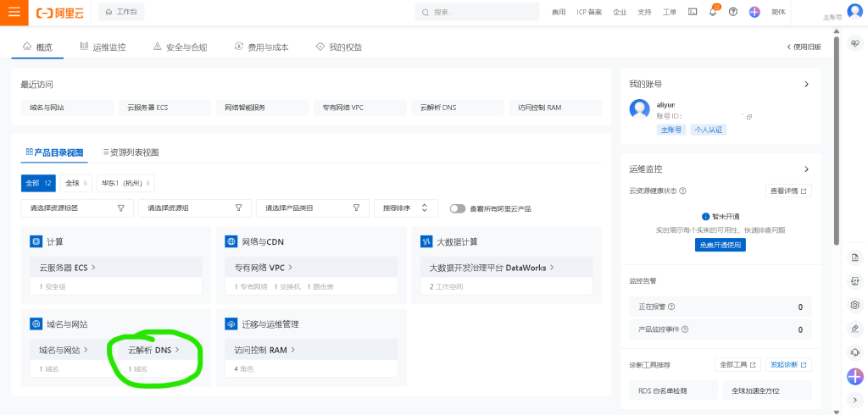The height and width of the screenshot is (415, 868).
Task: Toggle 查看所有阿里云产品 switch
Action: [458, 208]
